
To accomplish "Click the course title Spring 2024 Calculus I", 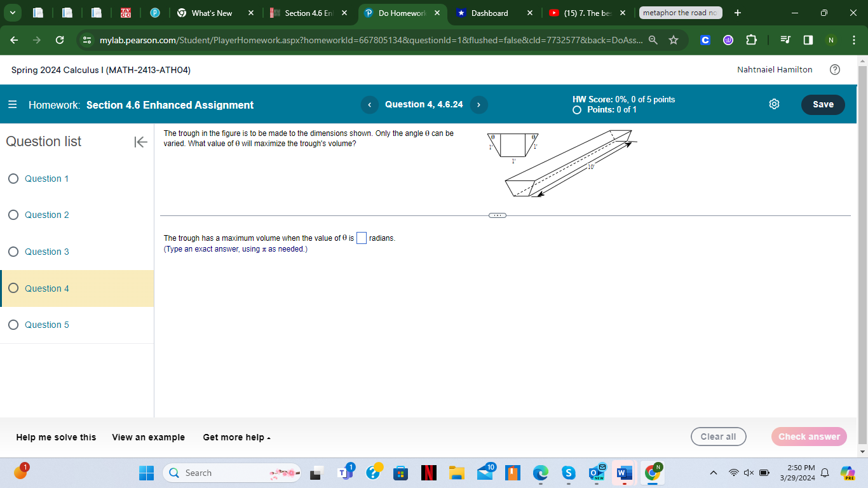I will [x=101, y=70].
